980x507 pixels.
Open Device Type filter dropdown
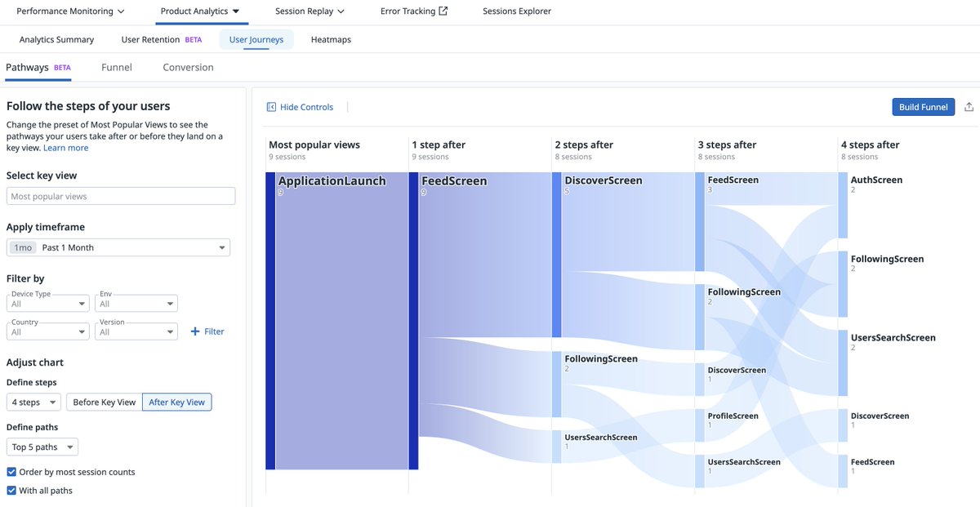click(48, 302)
